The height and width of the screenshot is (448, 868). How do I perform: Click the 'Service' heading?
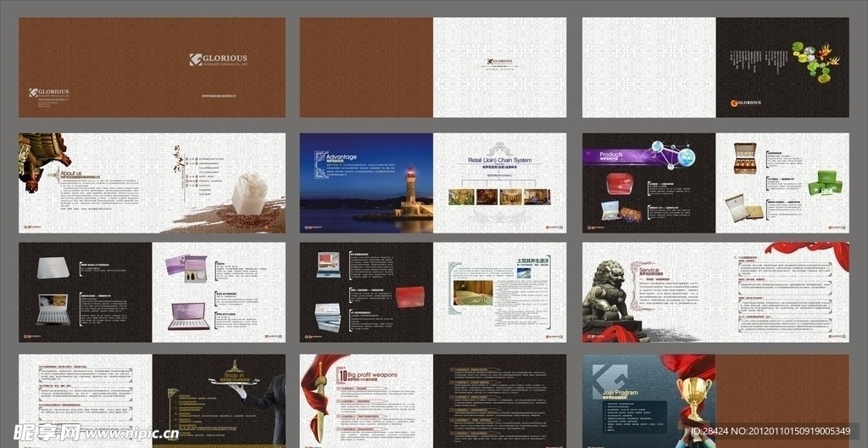648,270
